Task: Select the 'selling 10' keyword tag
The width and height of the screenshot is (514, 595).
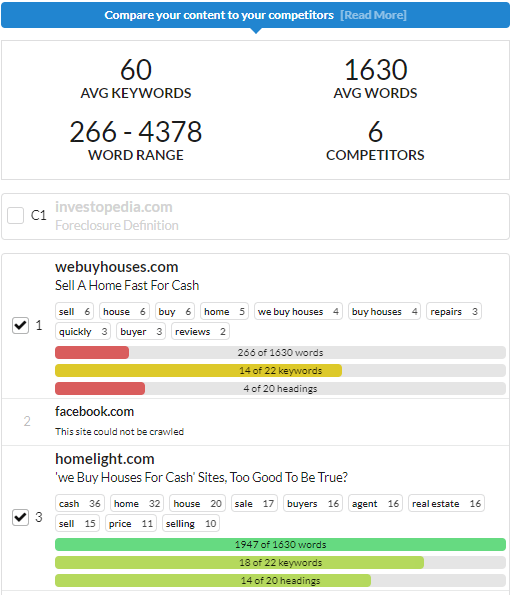Action: tap(191, 524)
